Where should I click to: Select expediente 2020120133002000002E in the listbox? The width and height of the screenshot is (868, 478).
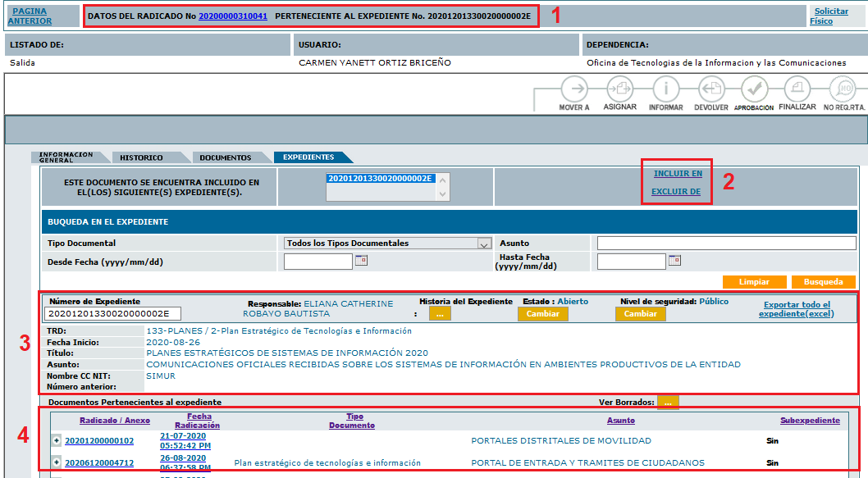click(380, 179)
